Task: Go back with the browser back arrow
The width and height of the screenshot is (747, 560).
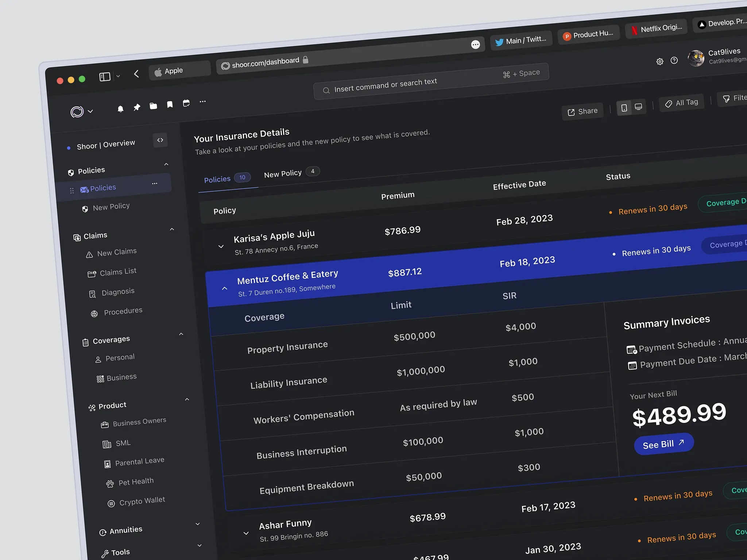Action: point(136,74)
